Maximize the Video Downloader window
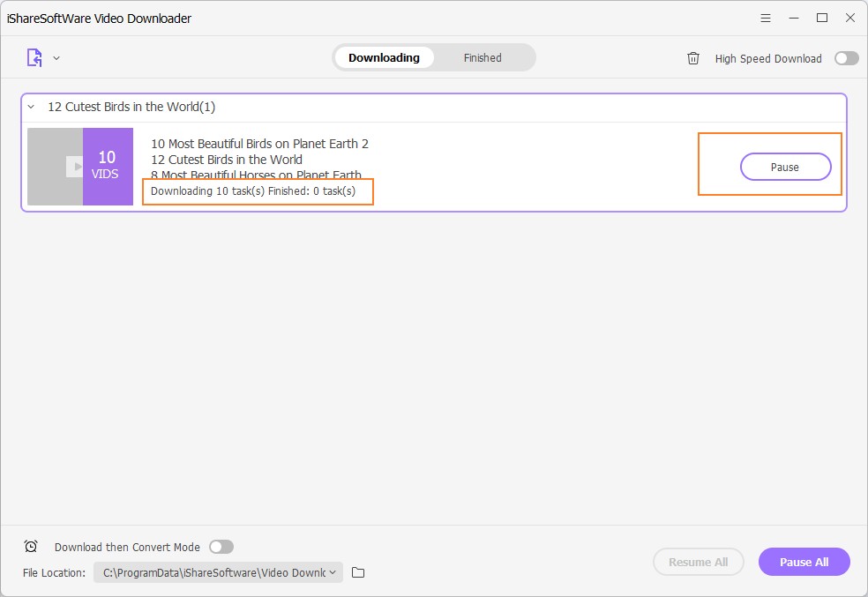 pyautogui.click(x=822, y=19)
